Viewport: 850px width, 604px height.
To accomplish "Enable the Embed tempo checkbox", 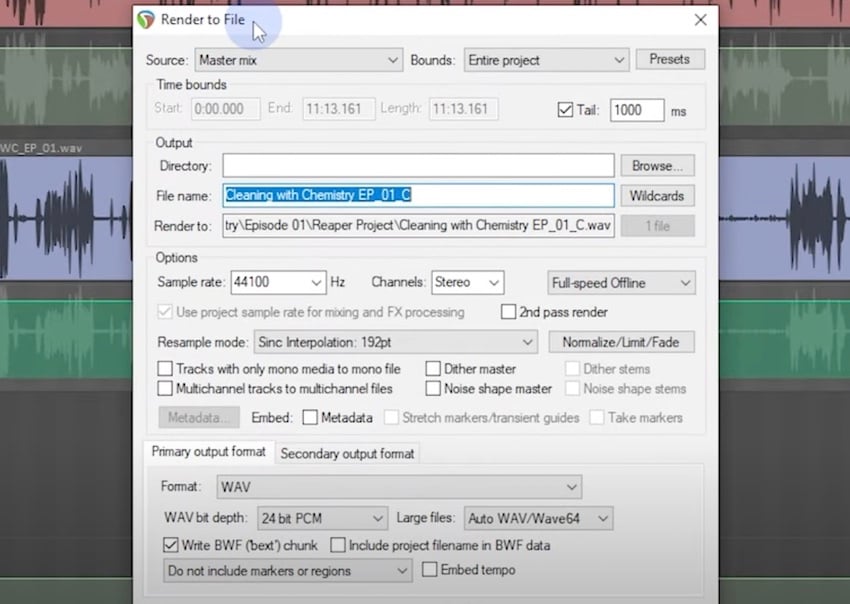I will click(429, 569).
